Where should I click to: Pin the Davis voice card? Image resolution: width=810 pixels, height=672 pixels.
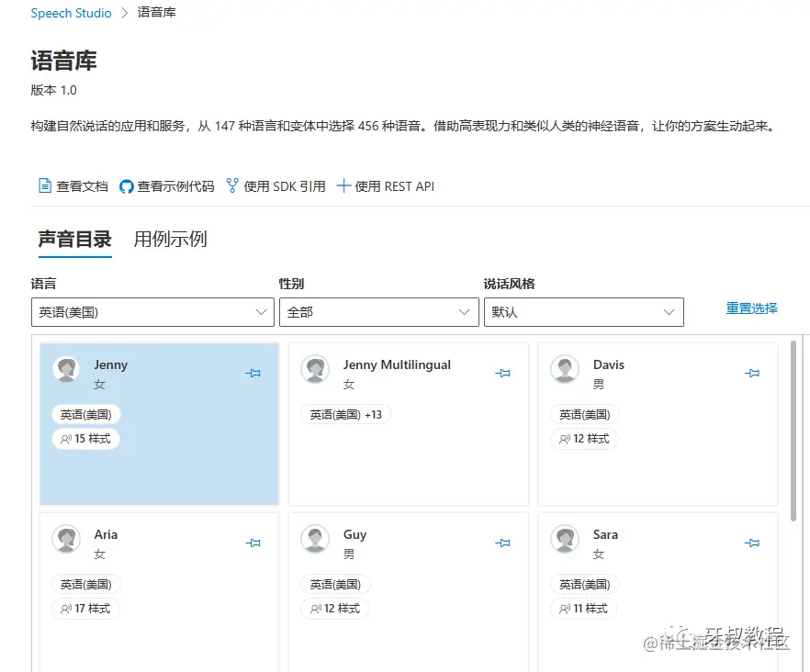pyautogui.click(x=752, y=373)
